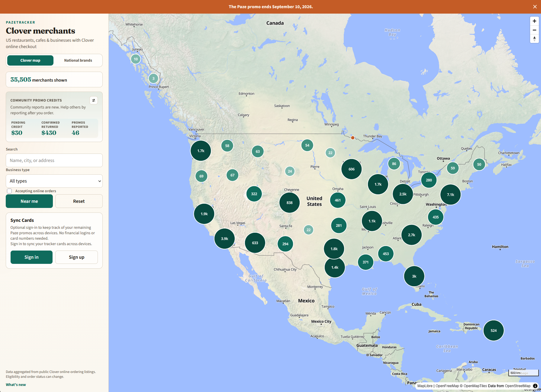Click the 3.9k cluster in Southern California
Viewport: 541px width, 392px height.
[x=224, y=239]
